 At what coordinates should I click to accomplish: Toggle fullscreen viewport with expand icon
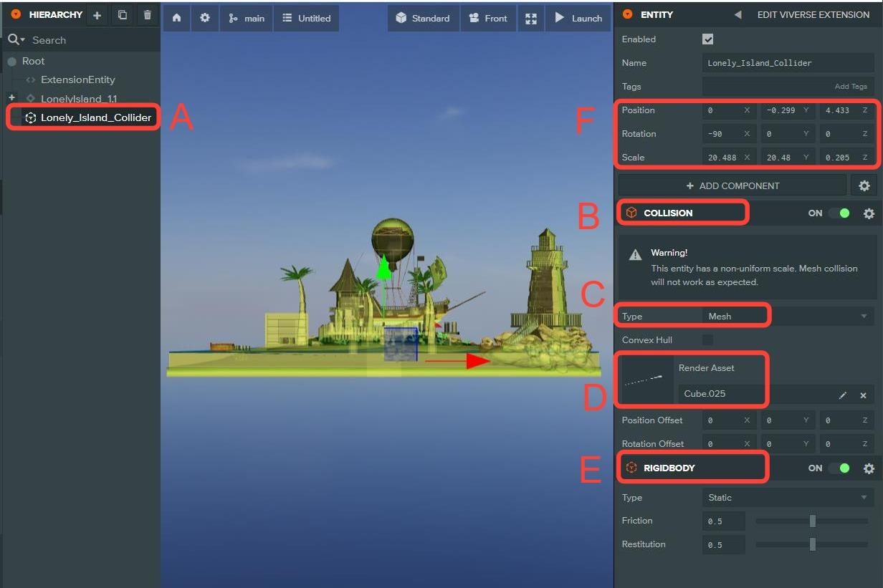pyautogui.click(x=530, y=18)
